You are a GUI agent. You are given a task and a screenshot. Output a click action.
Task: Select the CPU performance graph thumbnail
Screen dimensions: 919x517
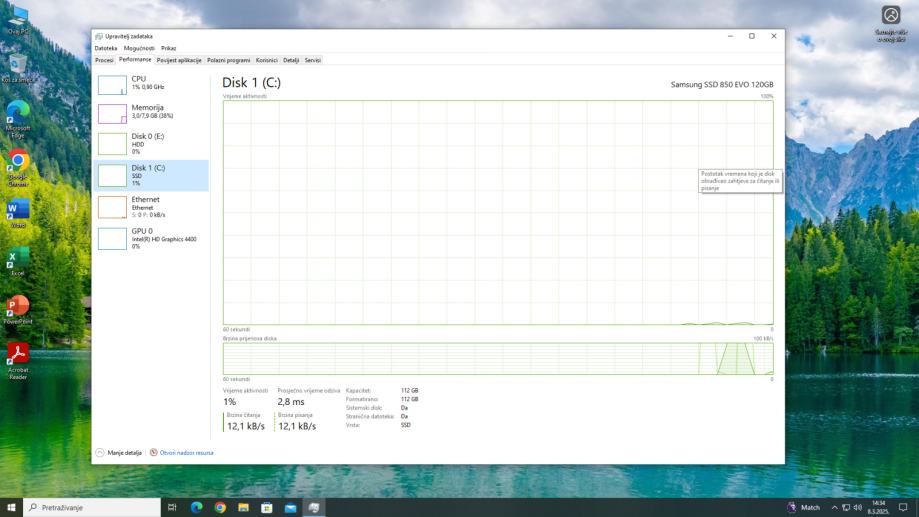112,85
